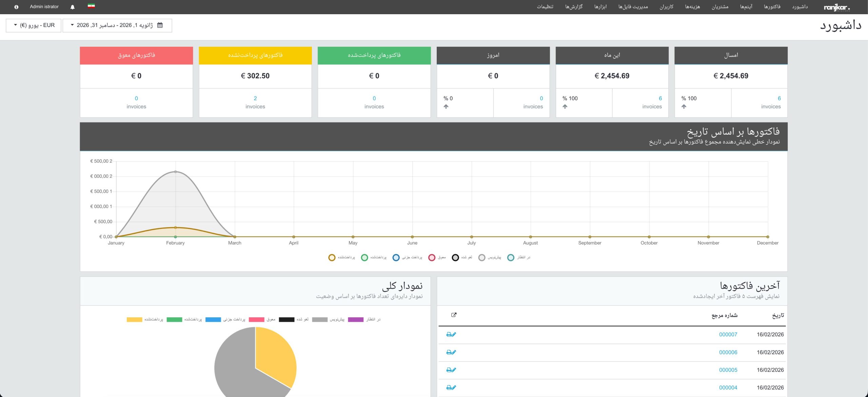This screenshot has height=397, width=868.
Task: Toggle the معوق series in line chart legend
Action: tap(432, 258)
